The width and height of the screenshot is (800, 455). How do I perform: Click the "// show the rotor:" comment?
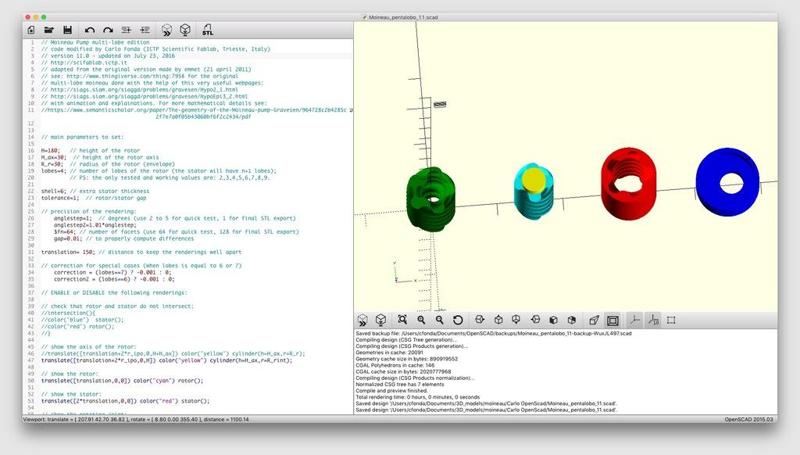click(70, 374)
